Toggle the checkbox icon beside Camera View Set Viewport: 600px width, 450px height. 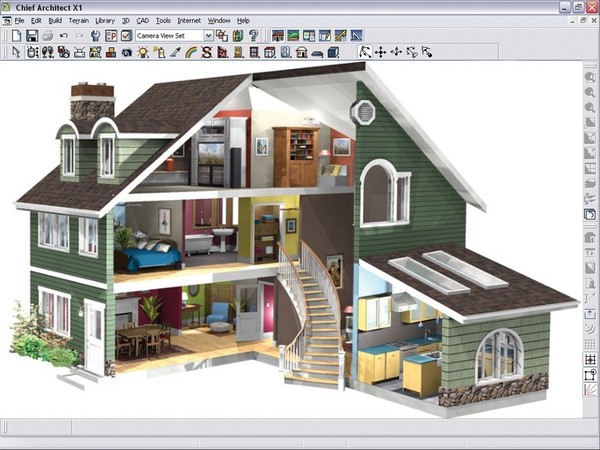tap(126, 36)
